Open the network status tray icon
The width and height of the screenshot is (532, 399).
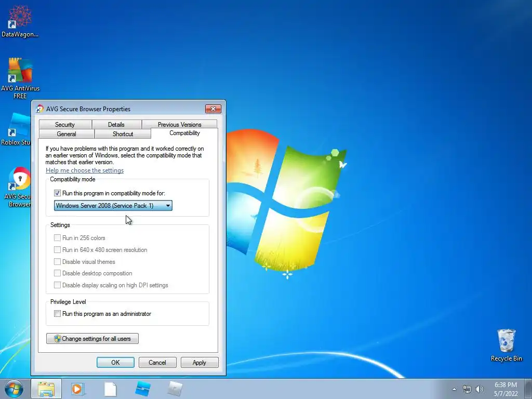467,389
